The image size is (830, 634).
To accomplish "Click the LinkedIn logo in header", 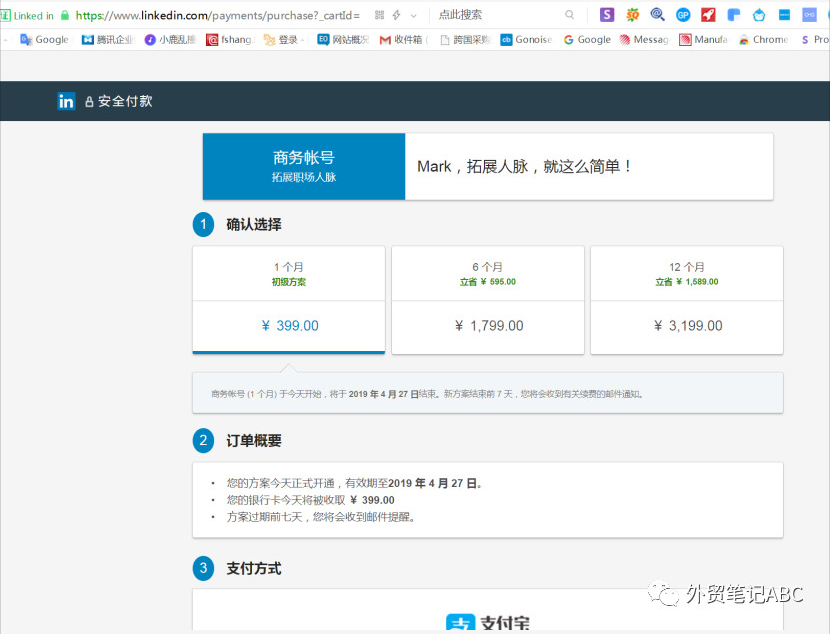I will tap(66, 101).
